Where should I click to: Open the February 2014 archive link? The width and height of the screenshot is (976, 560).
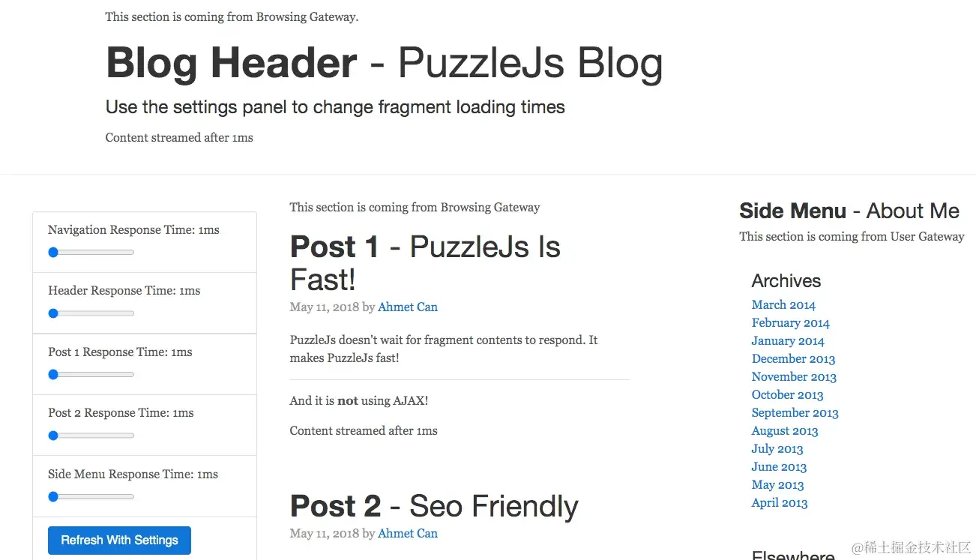pyautogui.click(x=790, y=323)
